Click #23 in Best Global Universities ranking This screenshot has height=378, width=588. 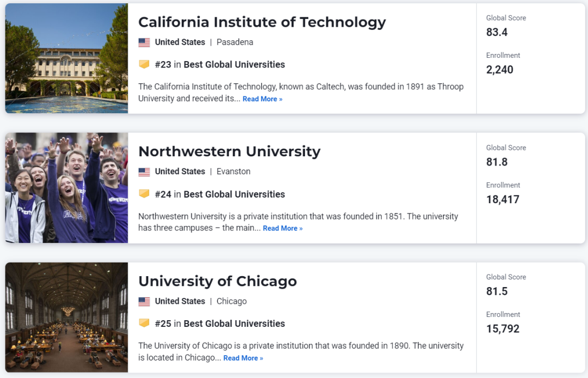tap(220, 64)
